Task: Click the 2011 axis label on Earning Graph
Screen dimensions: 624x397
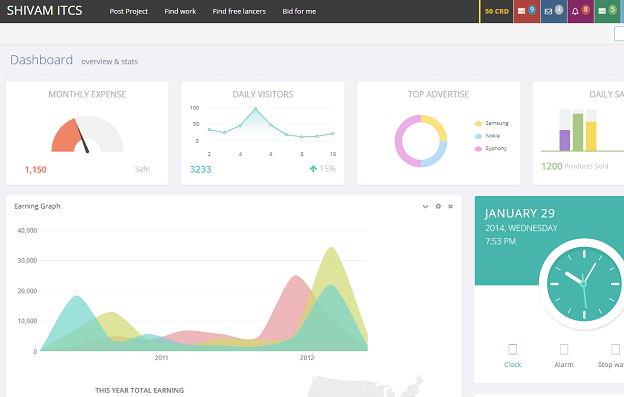Action: click(161, 358)
